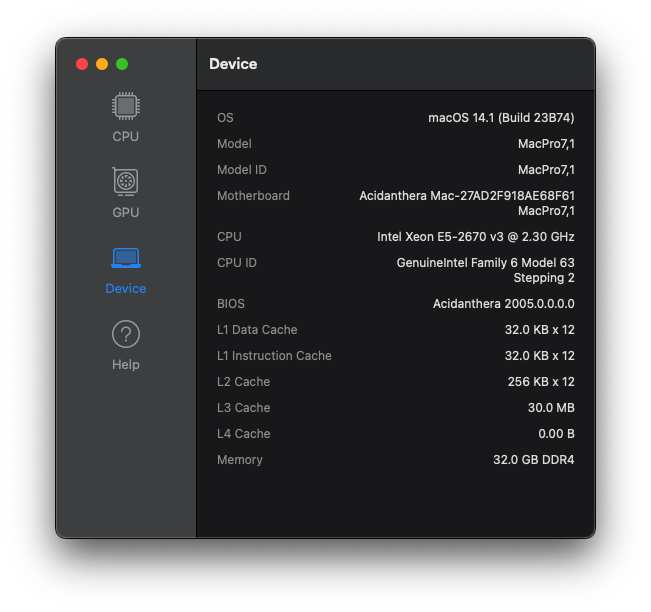Click the Device title heading
The height and width of the screenshot is (612, 651).
(233, 64)
